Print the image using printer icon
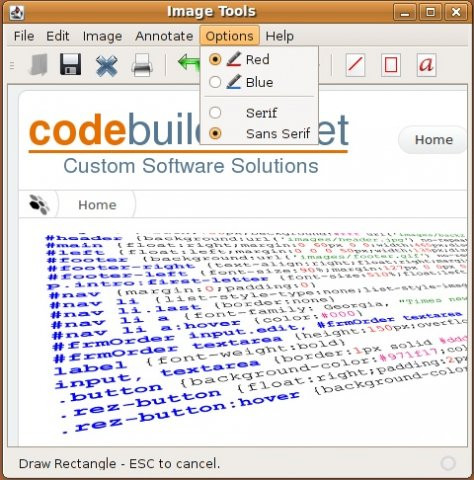 click(x=142, y=65)
